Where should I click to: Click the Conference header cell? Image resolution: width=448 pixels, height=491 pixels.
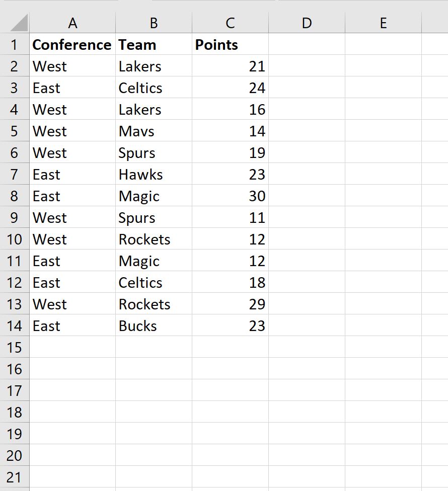72,45
